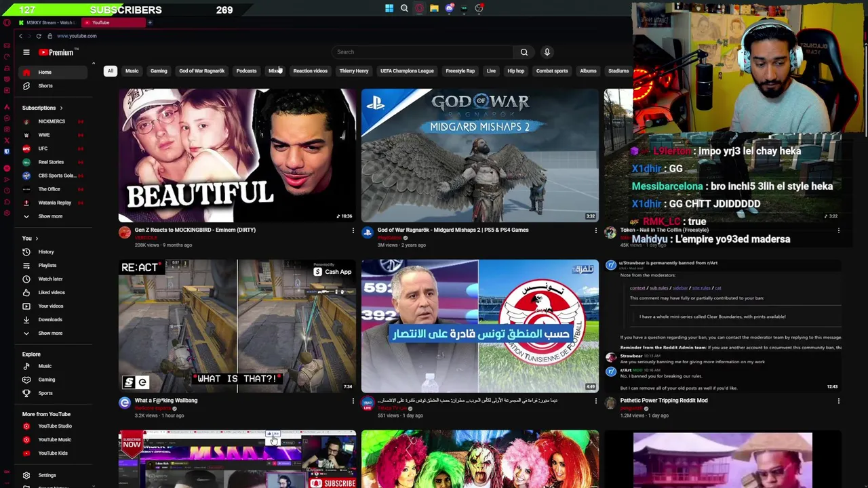Open 'Pathetic Power Tripping Reddit Mod' title
The width and height of the screenshot is (868, 488).
[x=664, y=401]
